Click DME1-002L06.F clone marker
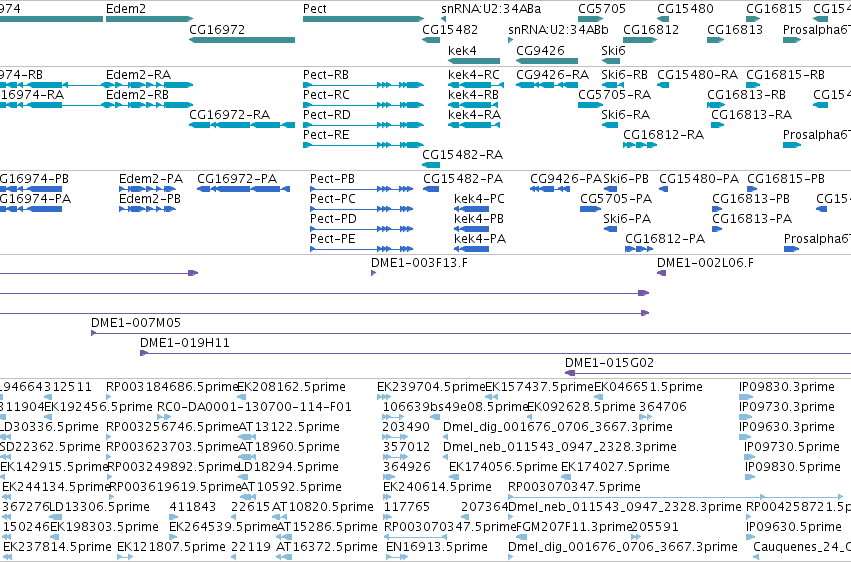The width and height of the screenshot is (851, 562). (662, 273)
